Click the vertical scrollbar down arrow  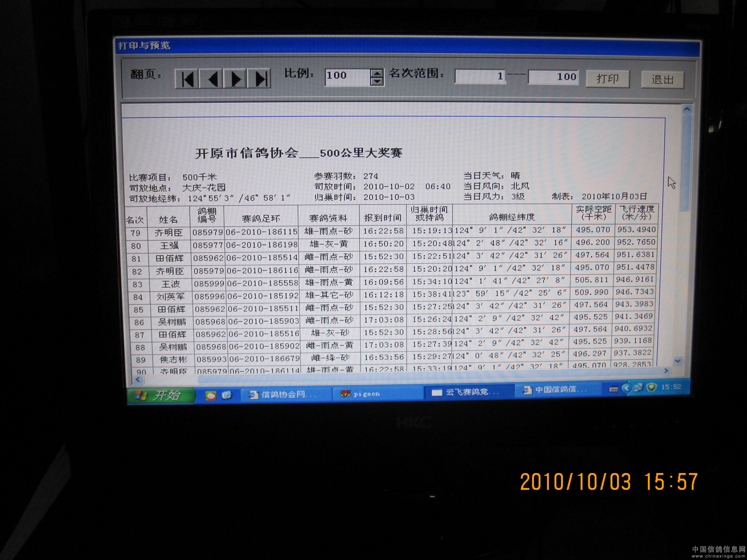[677, 361]
